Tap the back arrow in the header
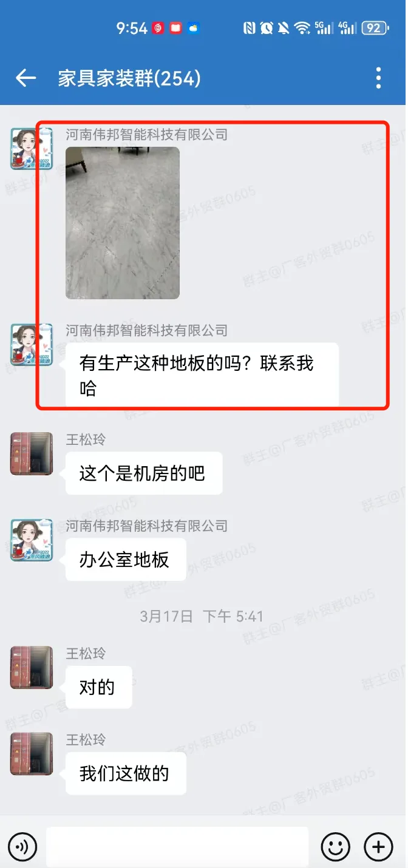This screenshot has height=868, width=408. pyautogui.click(x=25, y=78)
